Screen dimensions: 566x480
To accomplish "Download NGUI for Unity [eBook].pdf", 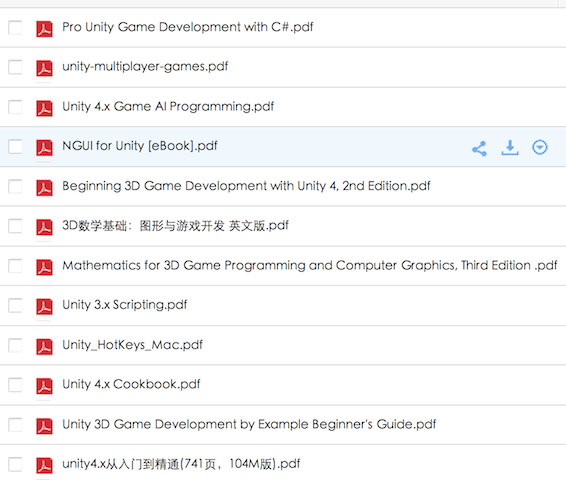I will pyautogui.click(x=510, y=148).
